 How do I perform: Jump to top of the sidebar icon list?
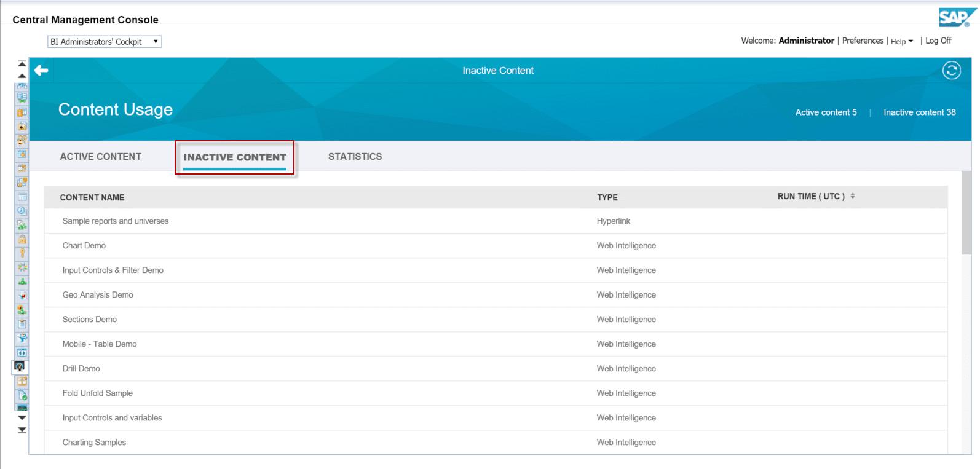pyautogui.click(x=22, y=64)
